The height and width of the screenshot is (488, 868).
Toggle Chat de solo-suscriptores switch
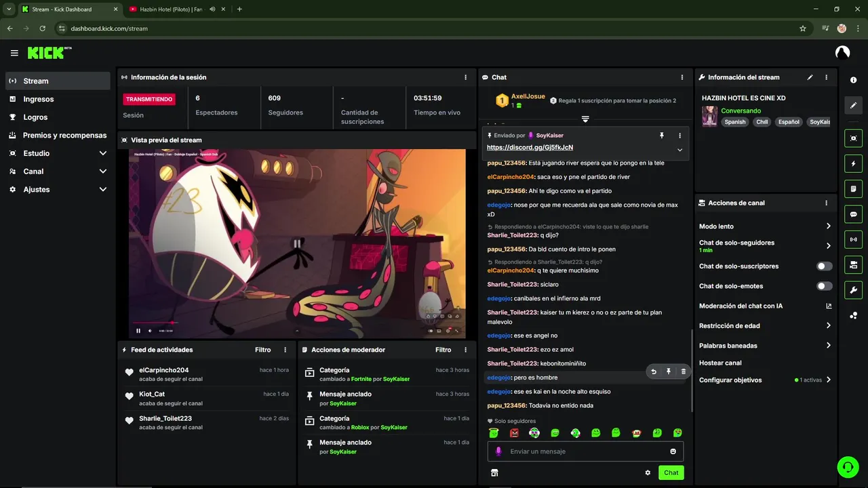point(825,266)
